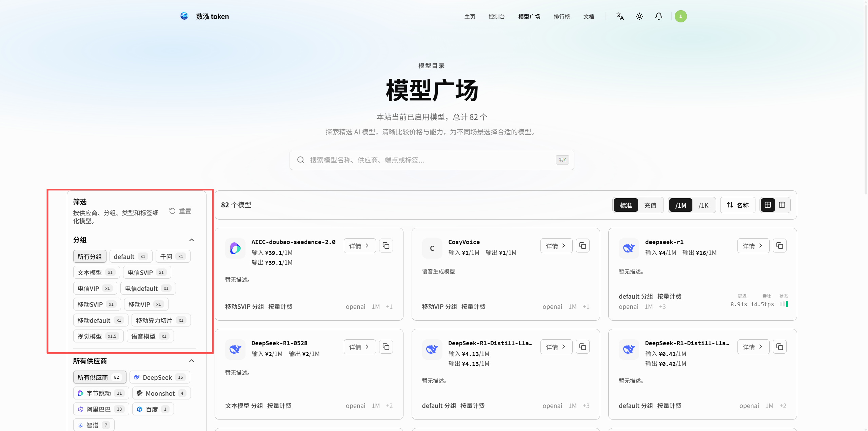Open 详情 for CosyVoice
This screenshot has width=868, height=431.
(x=556, y=246)
